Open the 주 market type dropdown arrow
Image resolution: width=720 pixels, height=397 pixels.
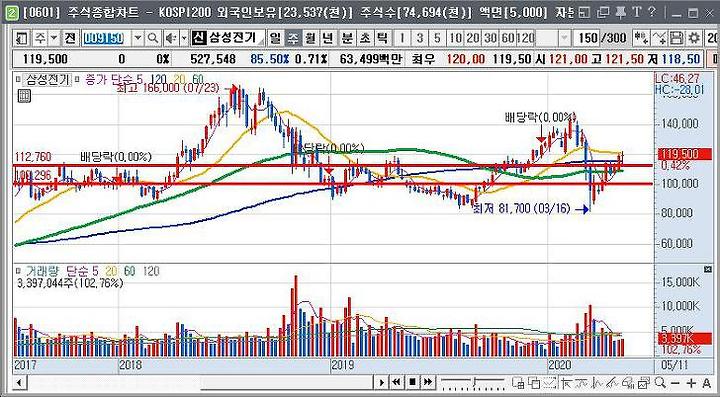(x=53, y=38)
